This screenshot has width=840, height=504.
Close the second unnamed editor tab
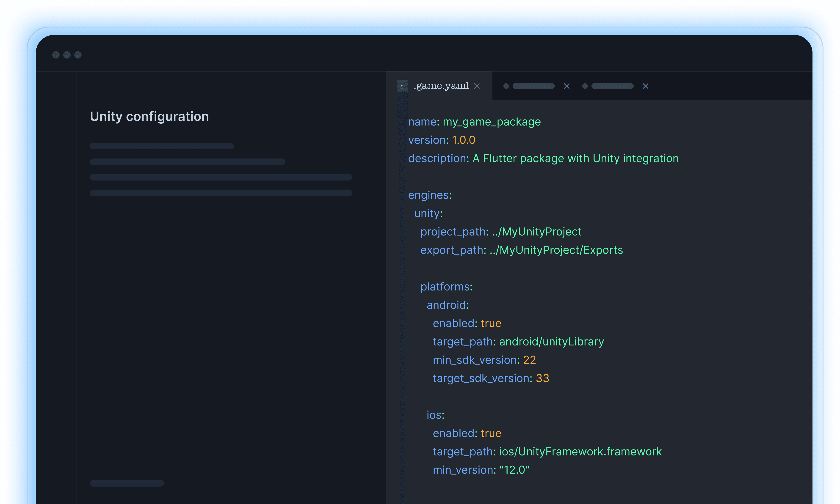pyautogui.click(x=566, y=86)
